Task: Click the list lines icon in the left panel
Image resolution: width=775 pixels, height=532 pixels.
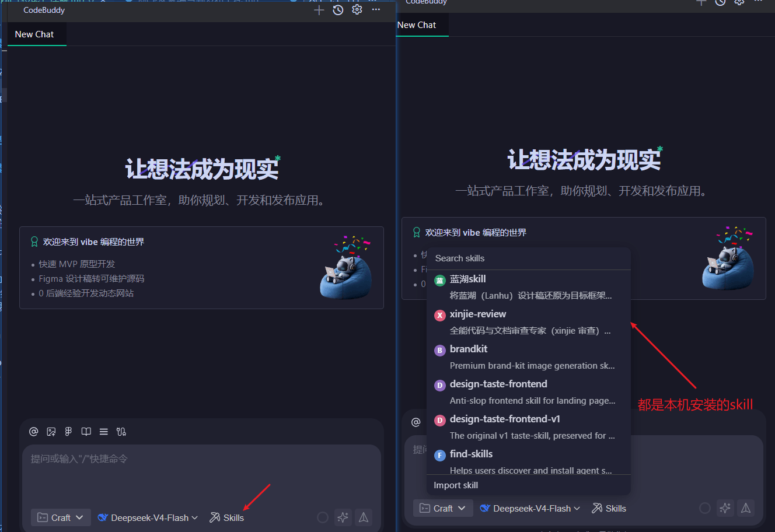Action: point(104,432)
